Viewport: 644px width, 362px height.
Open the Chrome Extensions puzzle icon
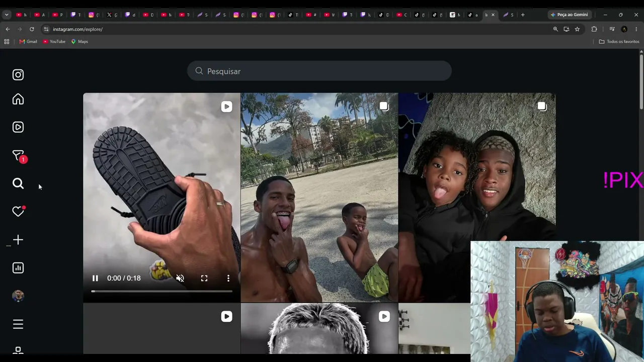tap(594, 29)
